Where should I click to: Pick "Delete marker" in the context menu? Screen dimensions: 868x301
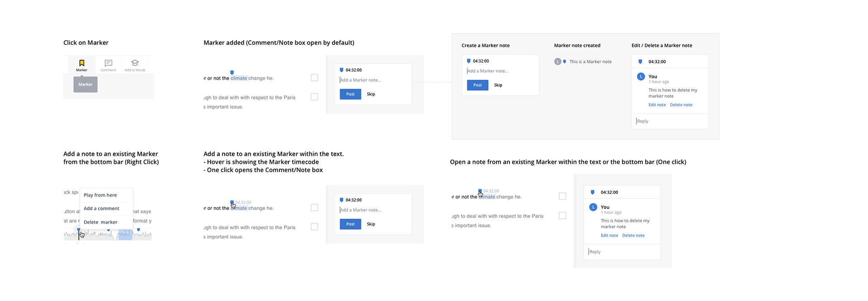coord(100,222)
